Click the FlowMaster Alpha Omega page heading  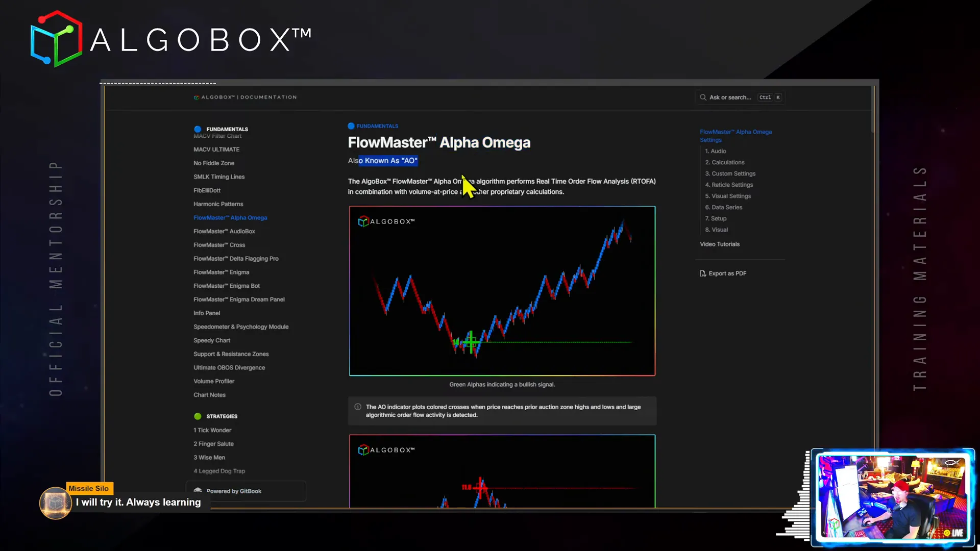[439, 143]
